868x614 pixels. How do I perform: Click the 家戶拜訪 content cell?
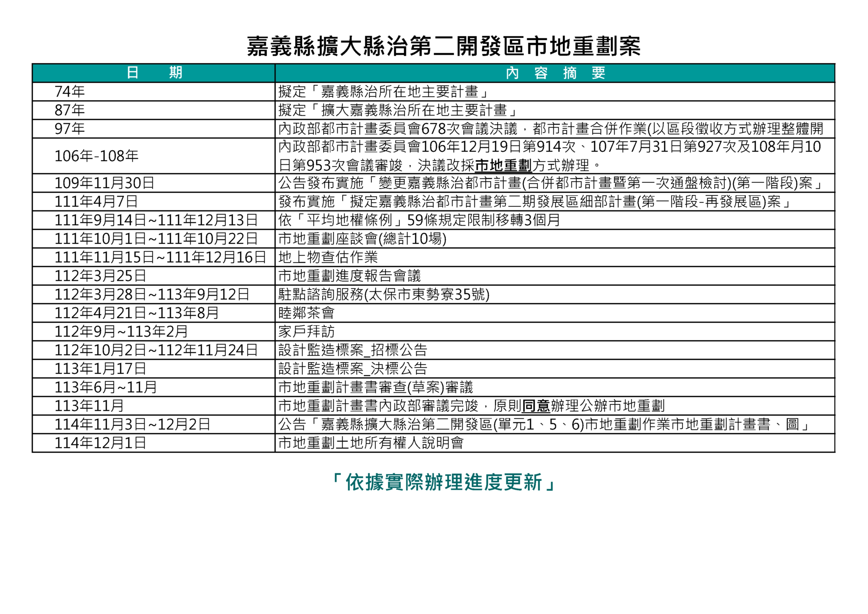306,331
